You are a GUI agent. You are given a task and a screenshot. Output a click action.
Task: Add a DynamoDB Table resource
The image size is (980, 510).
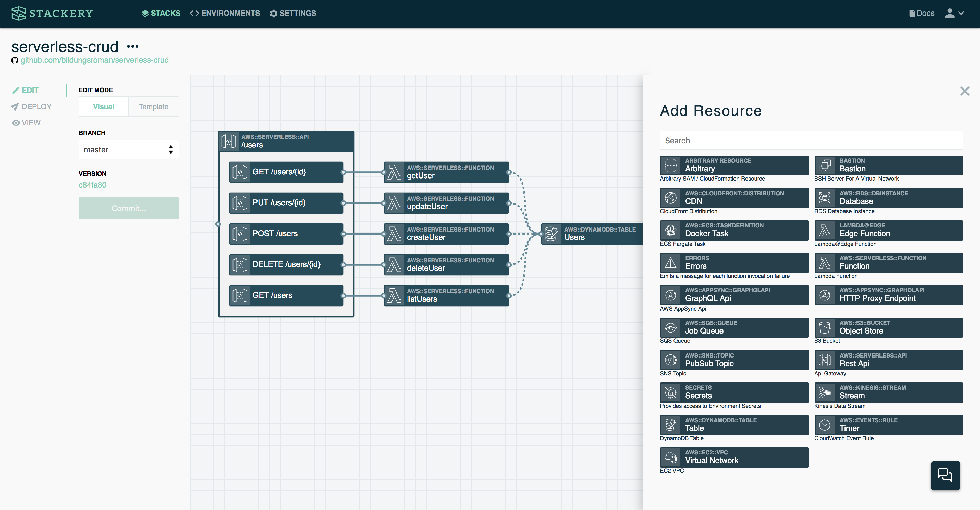[x=734, y=425]
